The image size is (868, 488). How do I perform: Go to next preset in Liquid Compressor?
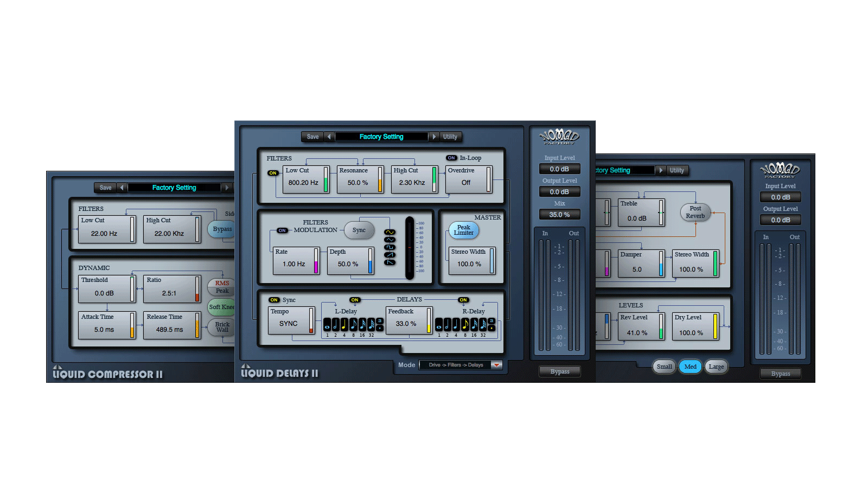click(x=227, y=188)
